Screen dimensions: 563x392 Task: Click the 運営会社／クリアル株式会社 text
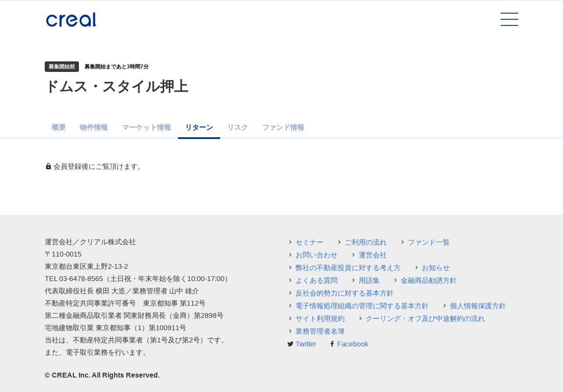click(x=90, y=242)
